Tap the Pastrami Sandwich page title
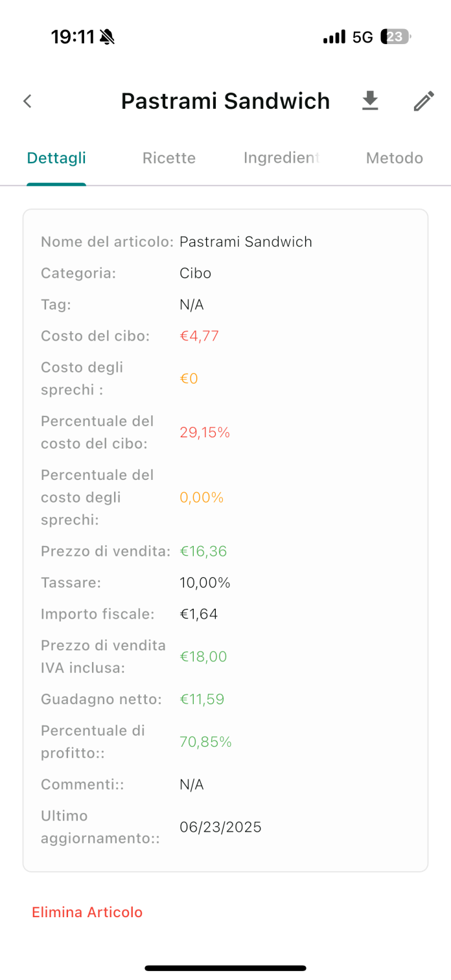This screenshot has width=451, height=980. coord(225,101)
